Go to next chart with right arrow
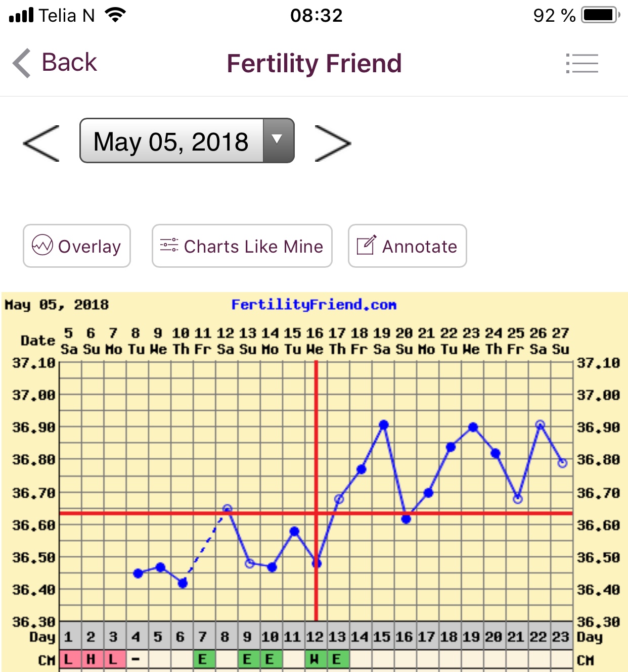Viewport: 628px width, 672px height. [332, 143]
